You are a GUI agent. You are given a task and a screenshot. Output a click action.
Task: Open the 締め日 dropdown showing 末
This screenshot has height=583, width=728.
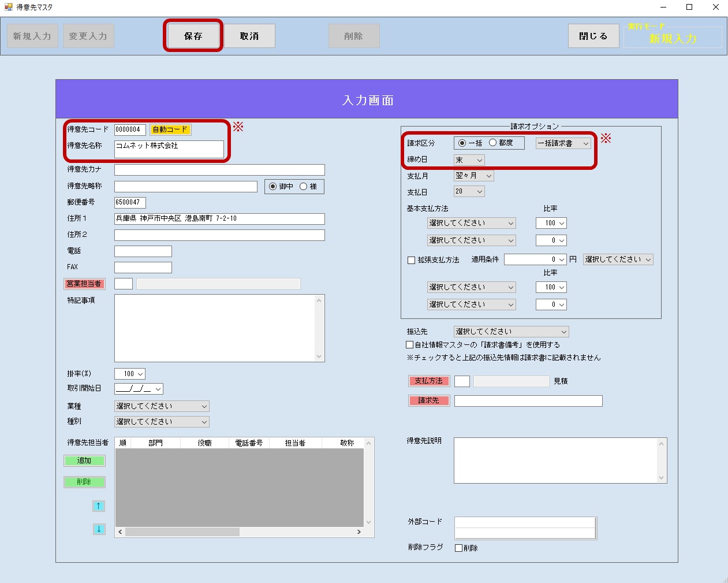click(x=469, y=160)
